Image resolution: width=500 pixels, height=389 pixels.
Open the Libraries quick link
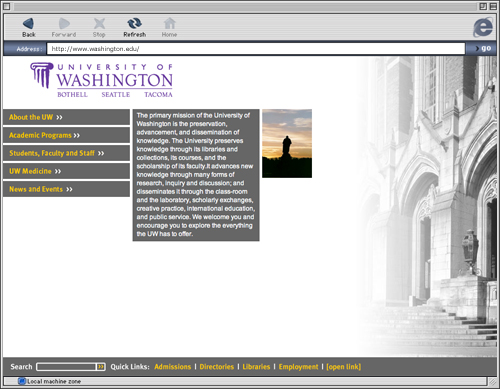pyautogui.click(x=256, y=367)
